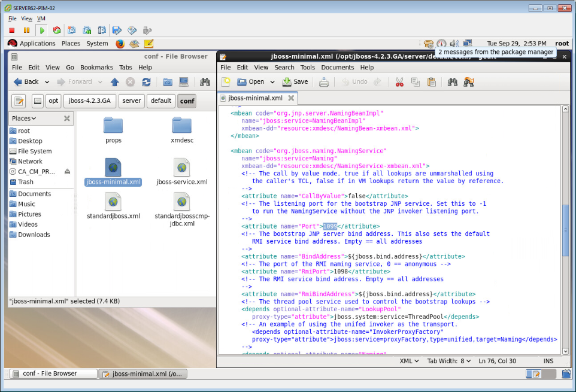The height and width of the screenshot is (392, 576).
Task: Click the network connection tray icon
Action: click(x=467, y=43)
